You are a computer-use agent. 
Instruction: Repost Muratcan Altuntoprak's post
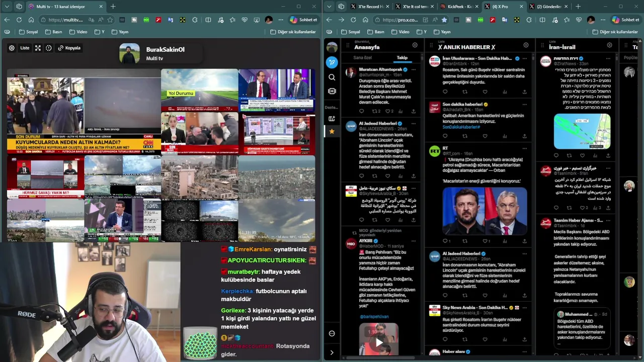375,111
